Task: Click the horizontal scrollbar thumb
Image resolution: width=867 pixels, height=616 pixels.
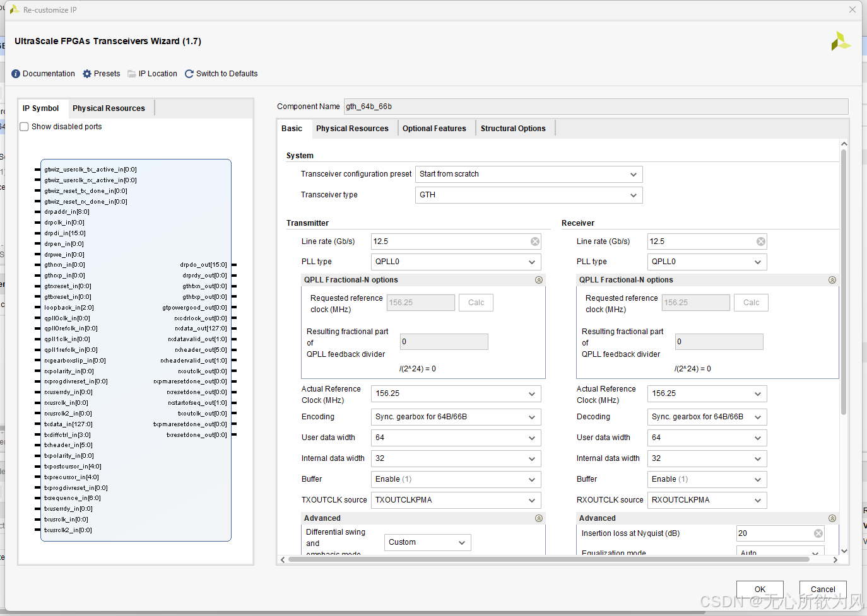Action: (x=548, y=559)
